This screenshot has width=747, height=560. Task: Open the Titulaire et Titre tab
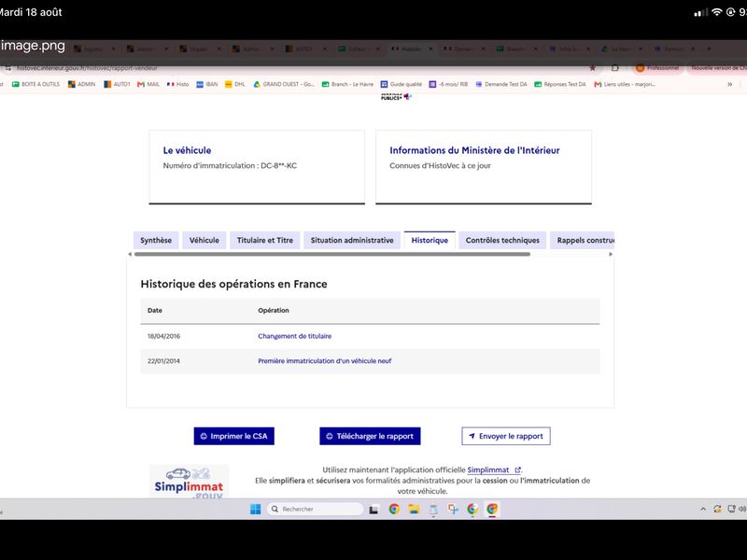click(x=265, y=241)
